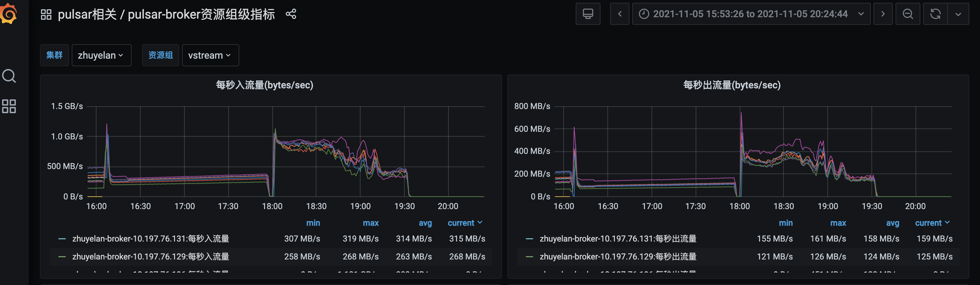980x285 pixels.
Task: Open 每秒出流量 panel title menu
Action: pyautogui.click(x=731, y=85)
